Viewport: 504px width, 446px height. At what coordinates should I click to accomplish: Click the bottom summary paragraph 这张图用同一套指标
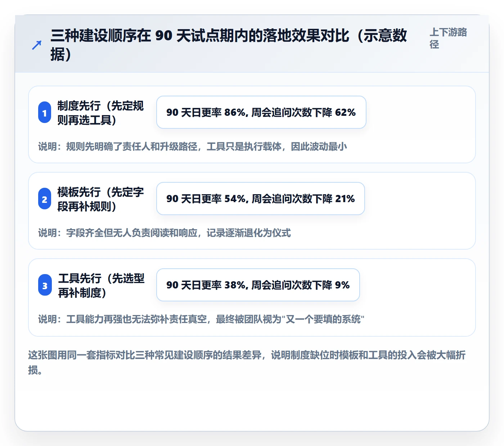tap(247, 363)
